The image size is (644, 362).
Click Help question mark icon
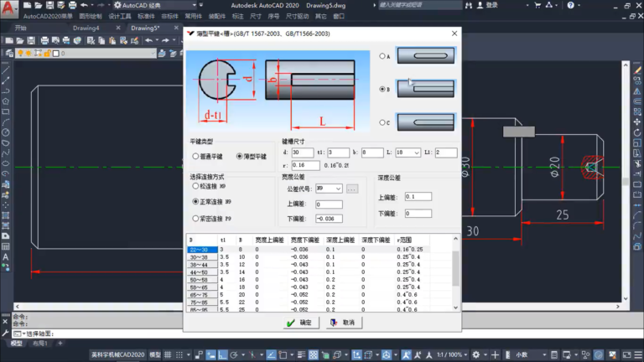[x=570, y=5]
